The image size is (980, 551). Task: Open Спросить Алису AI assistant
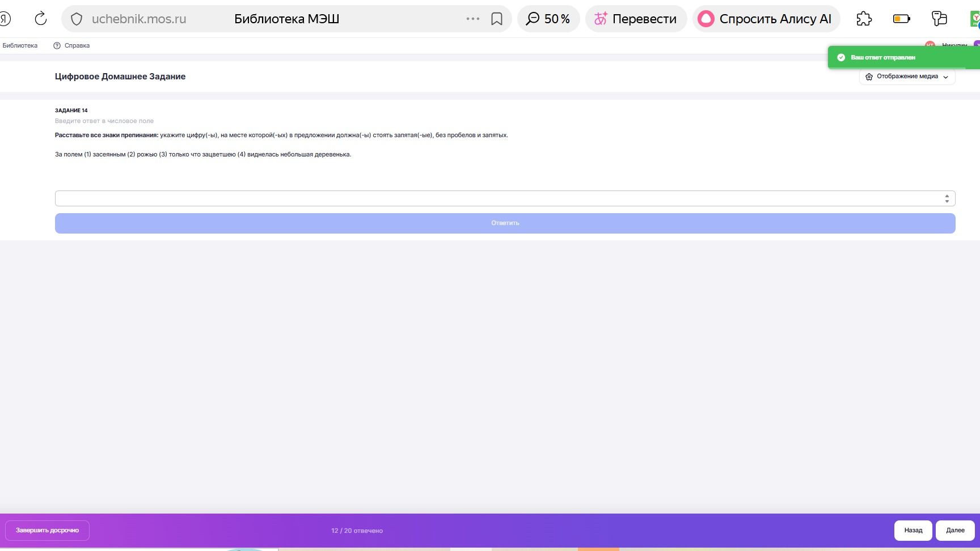pyautogui.click(x=766, y=19)
